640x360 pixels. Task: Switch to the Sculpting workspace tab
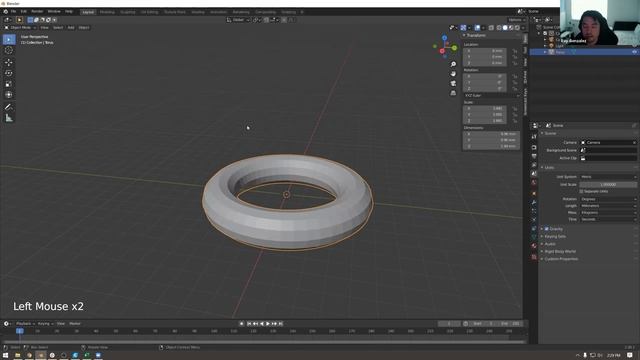point(128,12)
